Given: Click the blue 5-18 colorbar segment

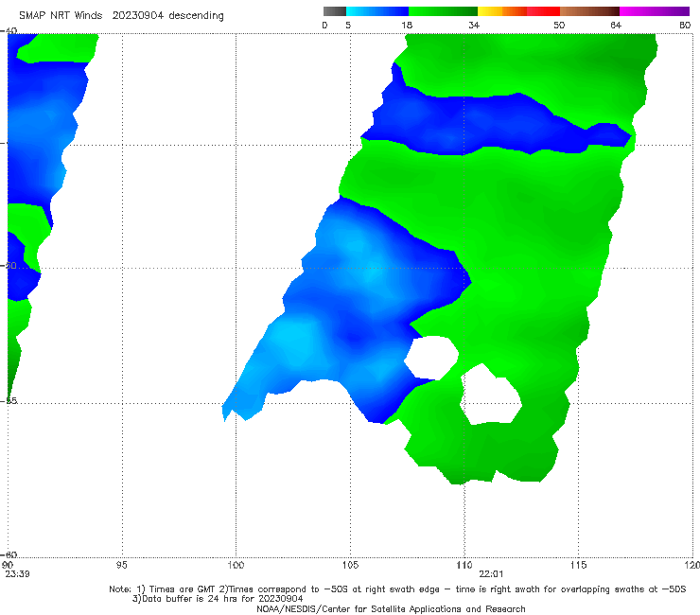Looking at the screenshot, I should click(377, 11).
